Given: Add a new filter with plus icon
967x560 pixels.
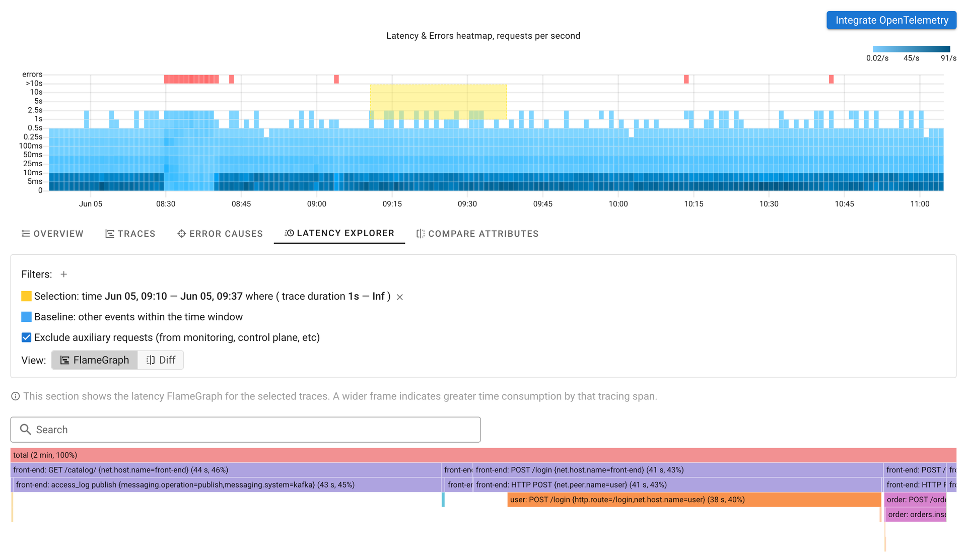Looking at the screenshot, I should pyautogui.click(x=63, y=274).
